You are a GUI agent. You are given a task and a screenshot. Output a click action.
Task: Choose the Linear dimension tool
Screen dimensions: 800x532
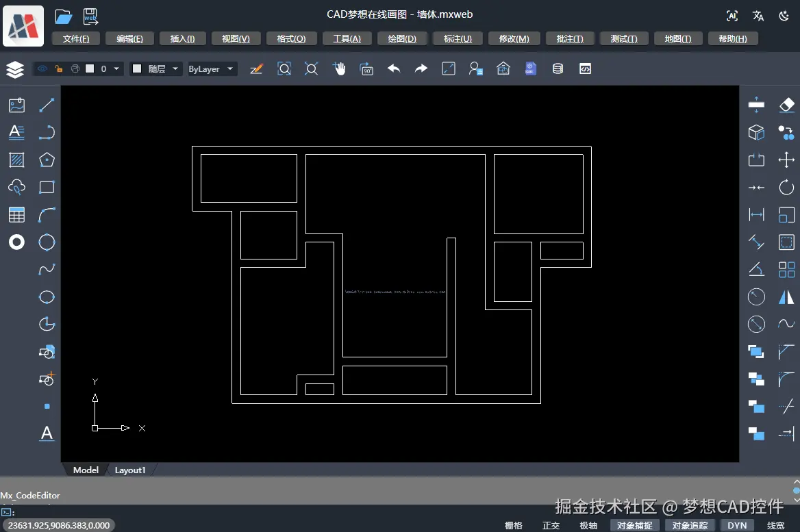click(756, 215)
